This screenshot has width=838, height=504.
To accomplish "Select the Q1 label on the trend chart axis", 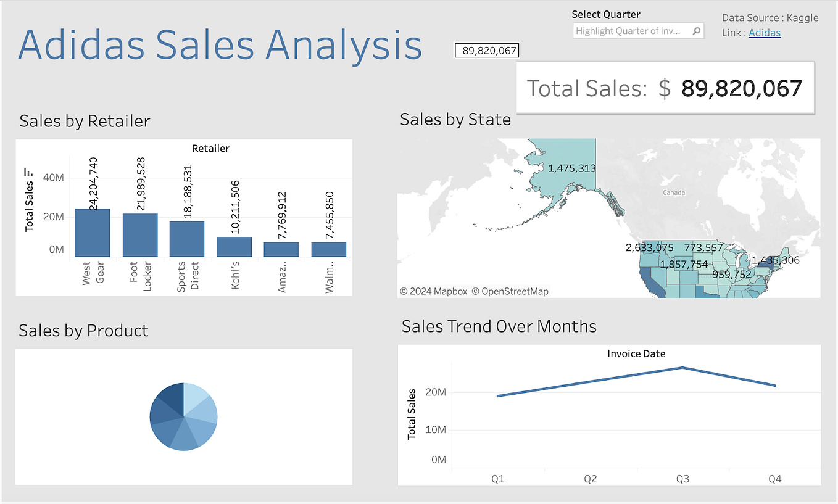I will tap(497, 478).
